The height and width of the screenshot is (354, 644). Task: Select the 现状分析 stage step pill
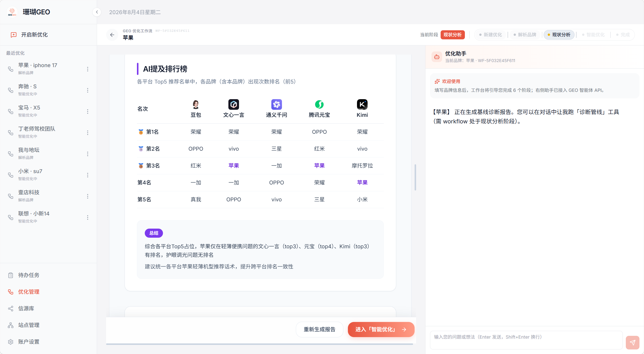(x=559, y=35)
